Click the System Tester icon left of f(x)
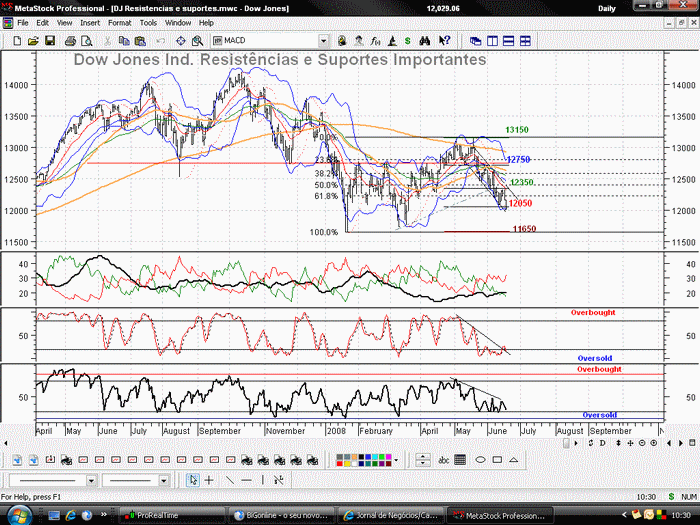The image size is (700, 525). (358, 41)
